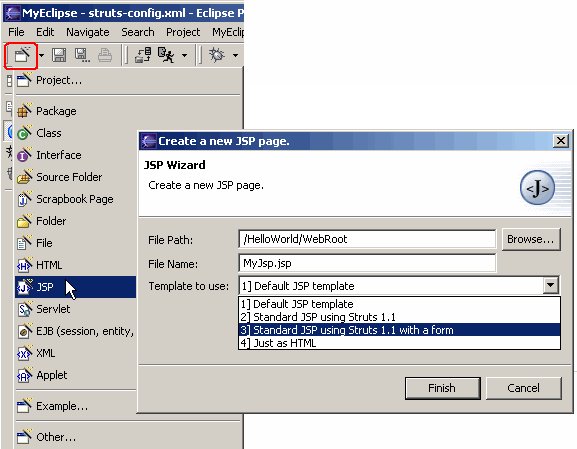Open the Navigate menu
577x449 pixels.
click(x=88, y=32)
